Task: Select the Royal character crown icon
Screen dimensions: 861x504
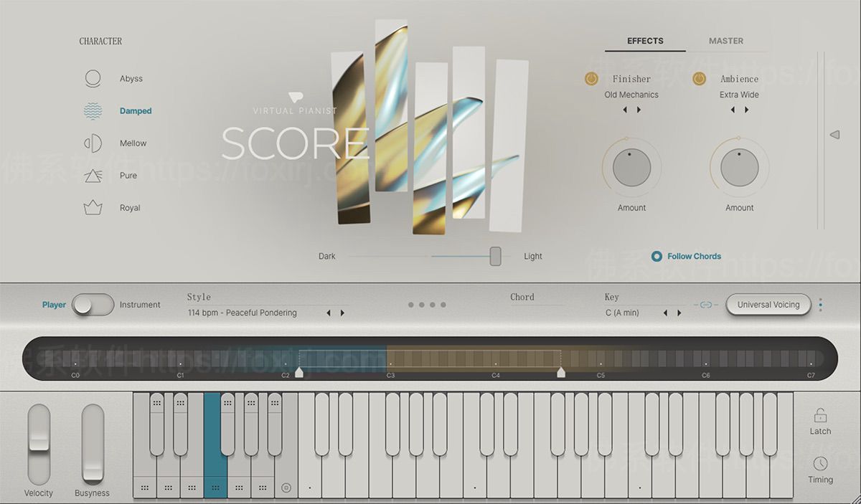Action: (x=93, y=208)
